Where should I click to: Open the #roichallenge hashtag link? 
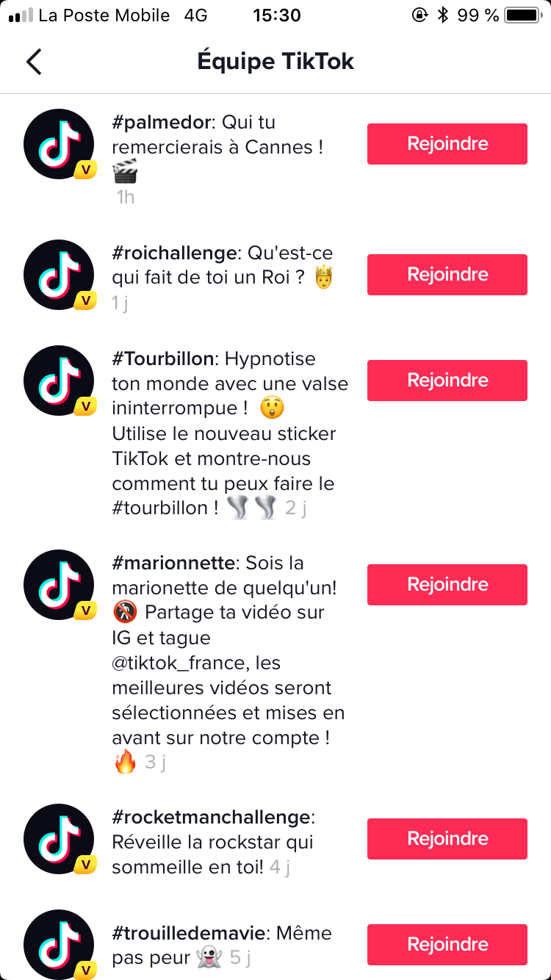coord(175,253)
